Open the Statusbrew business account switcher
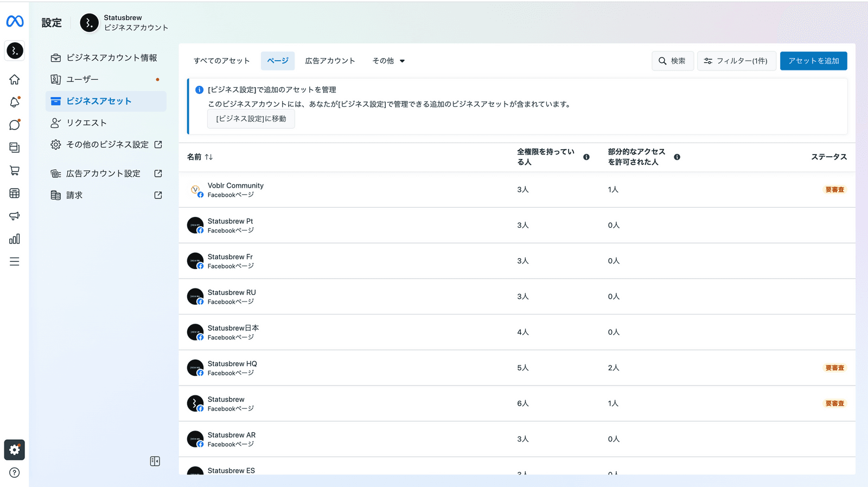The width and height of the screenshot is (868, 487). click(x=124, y=23)
